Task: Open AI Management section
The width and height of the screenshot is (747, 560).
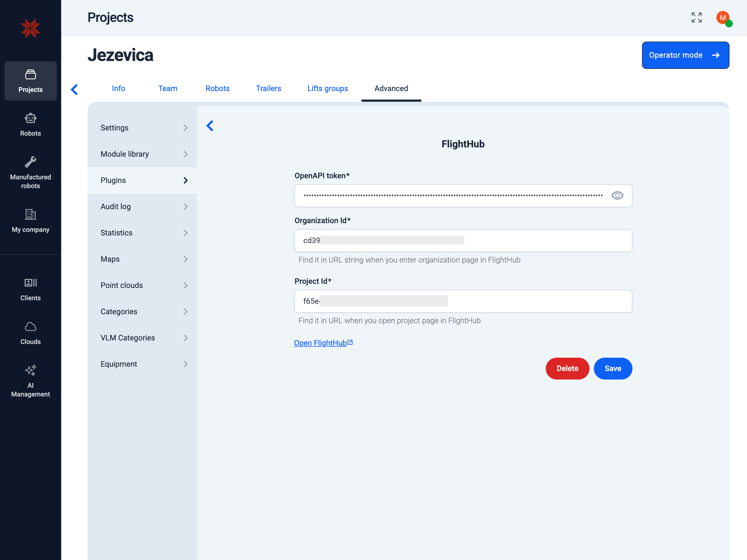Action: [30, 381]
